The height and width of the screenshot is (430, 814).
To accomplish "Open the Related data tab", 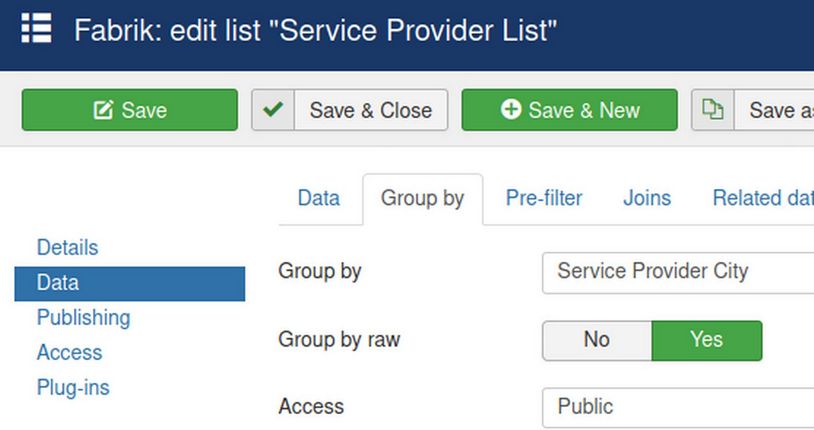I will point(762,198).
